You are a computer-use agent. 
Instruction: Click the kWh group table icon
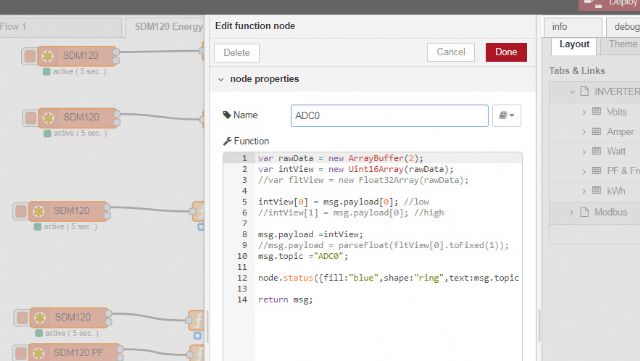tap(596, 190)
